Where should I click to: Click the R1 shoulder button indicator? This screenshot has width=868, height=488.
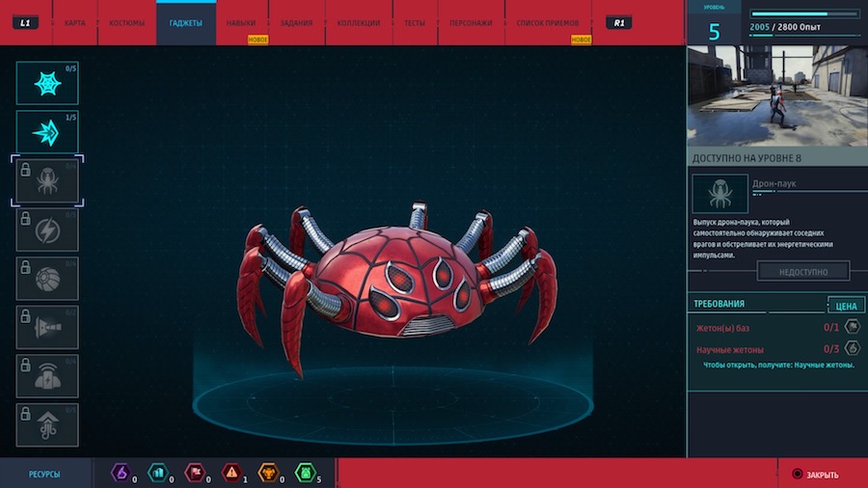(619, 23)
